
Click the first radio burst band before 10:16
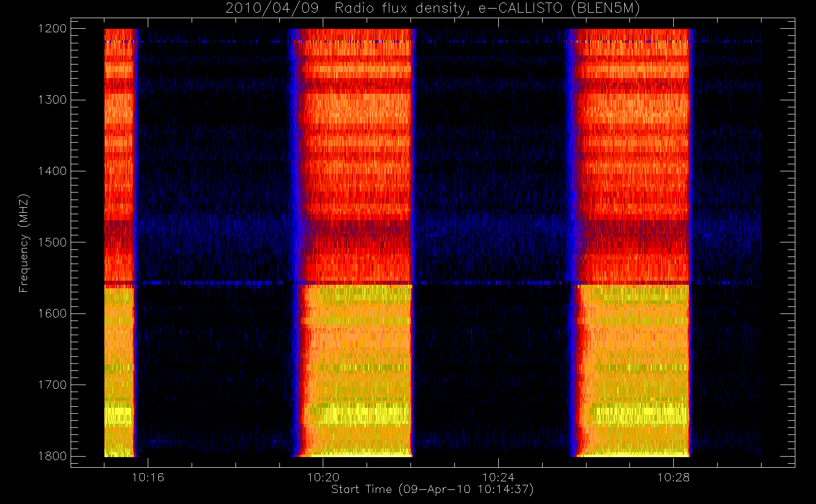pos(120,243)
